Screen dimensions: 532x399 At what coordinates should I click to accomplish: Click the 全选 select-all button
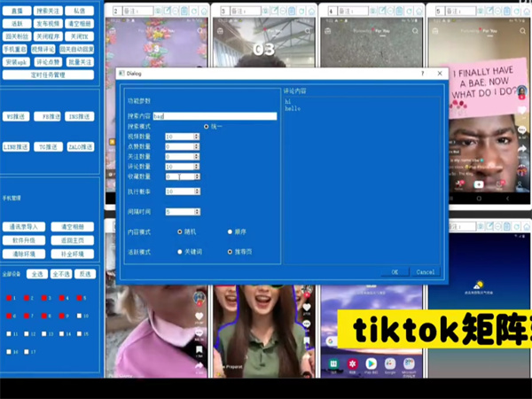(37, 274)
